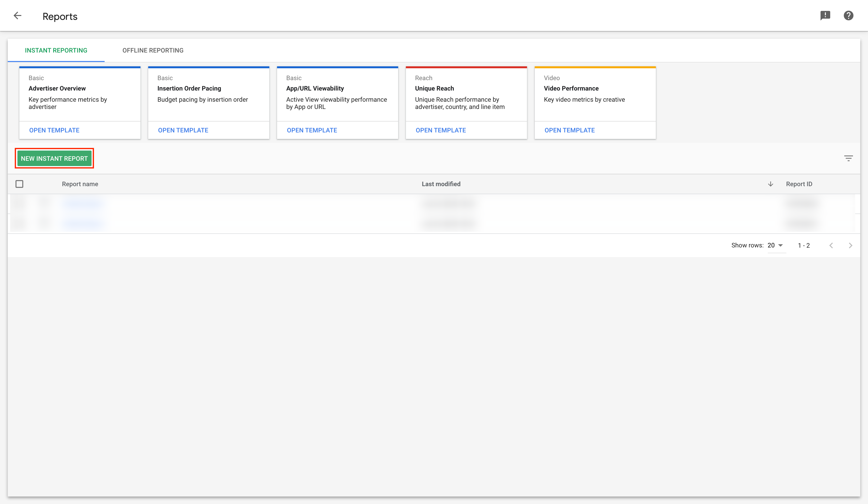Sort by Report name column header

80,184
